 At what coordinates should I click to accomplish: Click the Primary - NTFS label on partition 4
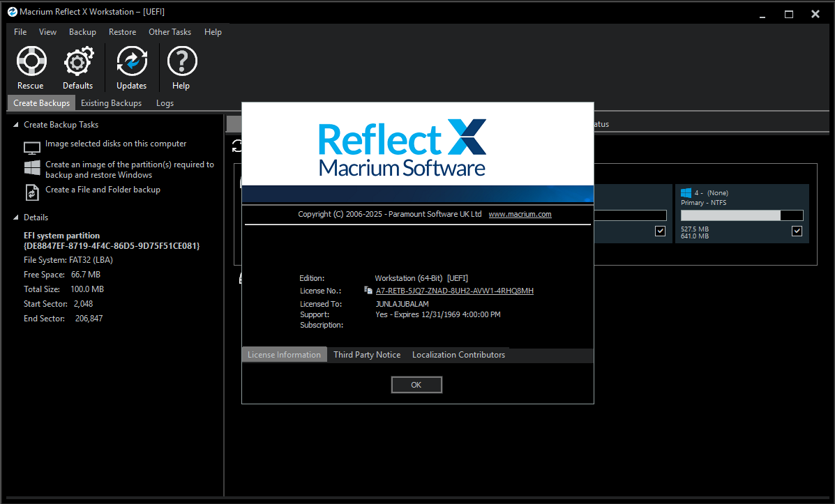[x=703, y=203]
